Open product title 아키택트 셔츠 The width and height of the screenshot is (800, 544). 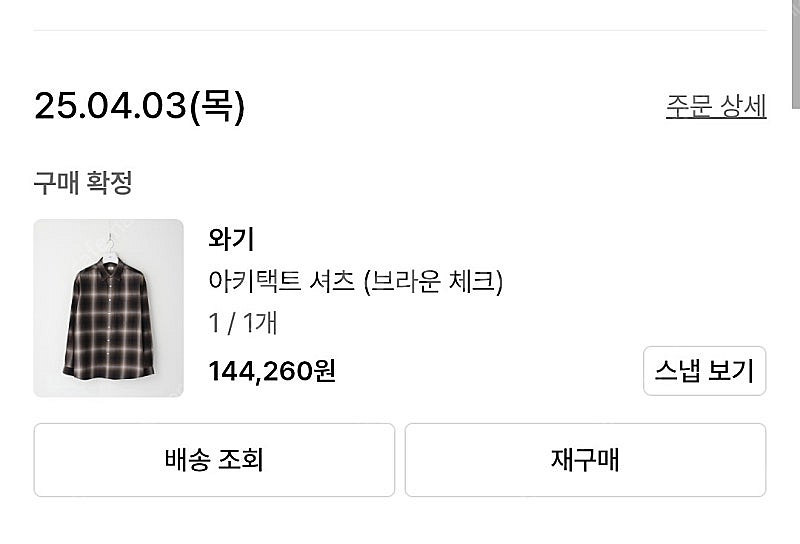pyautogui.click(x=281, y=282)
